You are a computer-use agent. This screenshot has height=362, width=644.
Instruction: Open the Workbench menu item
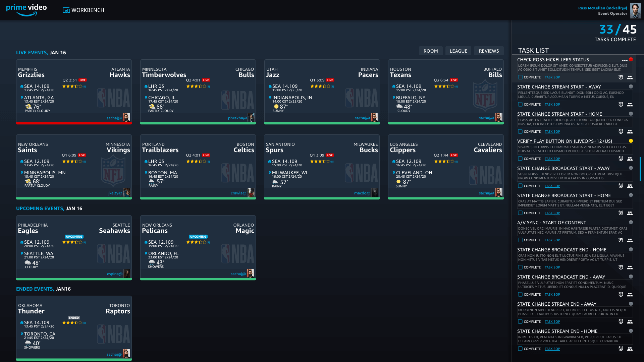[84, 10]
